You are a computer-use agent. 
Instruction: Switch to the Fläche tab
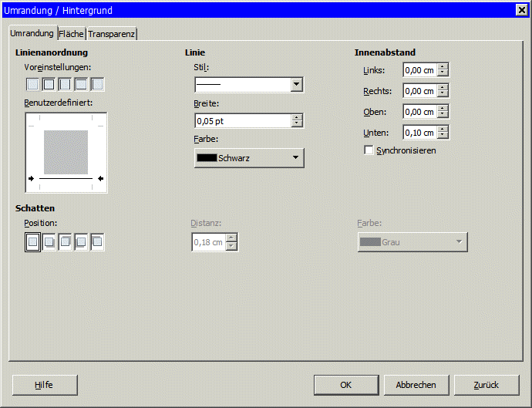point(72,34)
